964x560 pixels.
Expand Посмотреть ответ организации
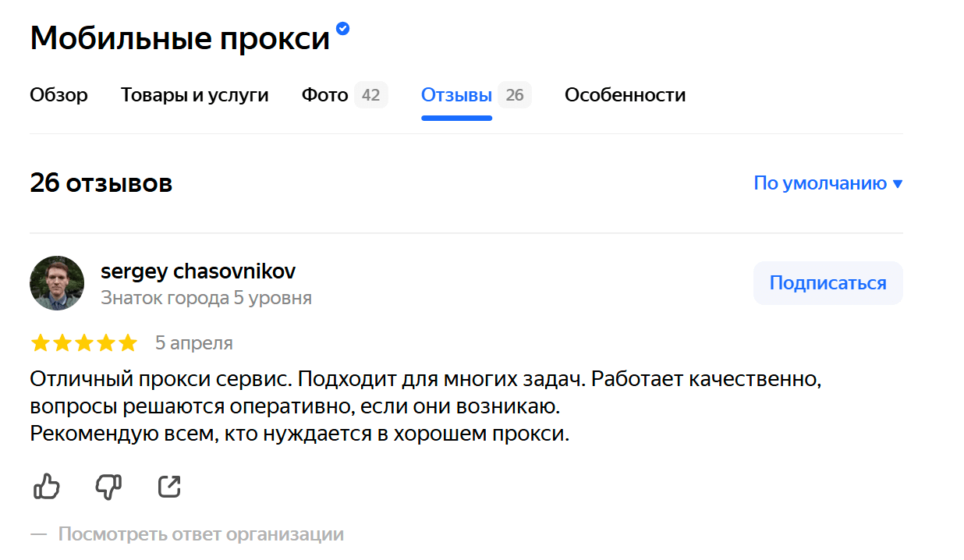coord(200,534)
